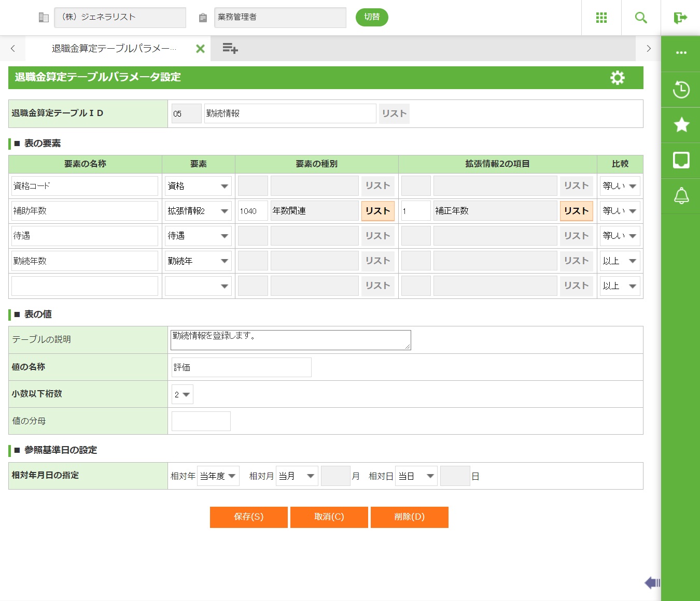Click the add tab list icon
This screenshot has height=601, width=700.
[x=230, y=49]
